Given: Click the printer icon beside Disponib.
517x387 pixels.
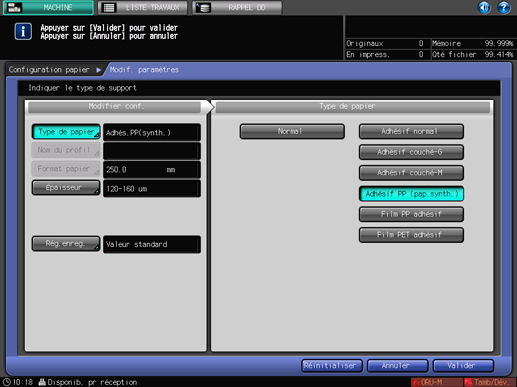Looking at the screenshot, I should pos(42,382).
